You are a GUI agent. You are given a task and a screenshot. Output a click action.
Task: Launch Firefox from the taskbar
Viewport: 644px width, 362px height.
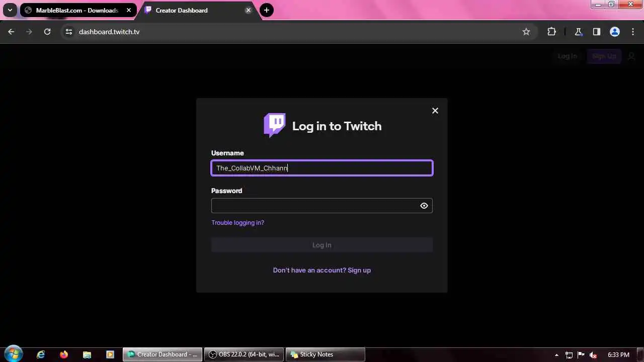(64, 354)
